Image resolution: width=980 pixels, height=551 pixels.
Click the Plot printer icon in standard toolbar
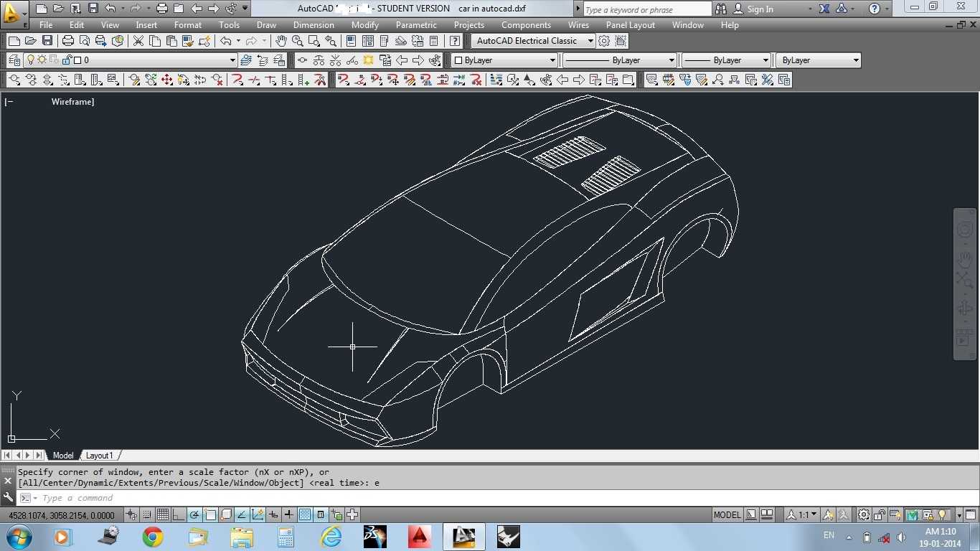[68, 41]
